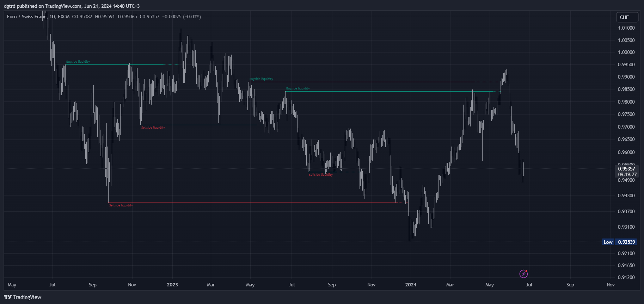Select the close value C0.95357
644x304 pixels.
[149, 17]
